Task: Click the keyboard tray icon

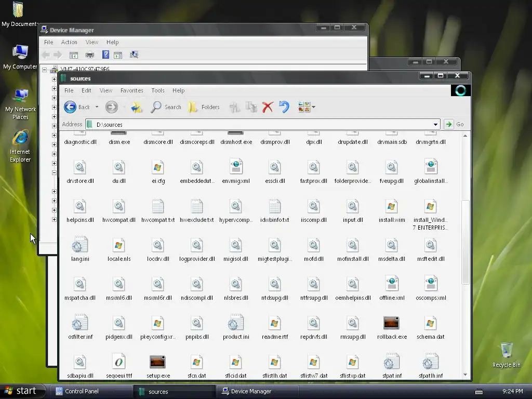Action: 478,392
